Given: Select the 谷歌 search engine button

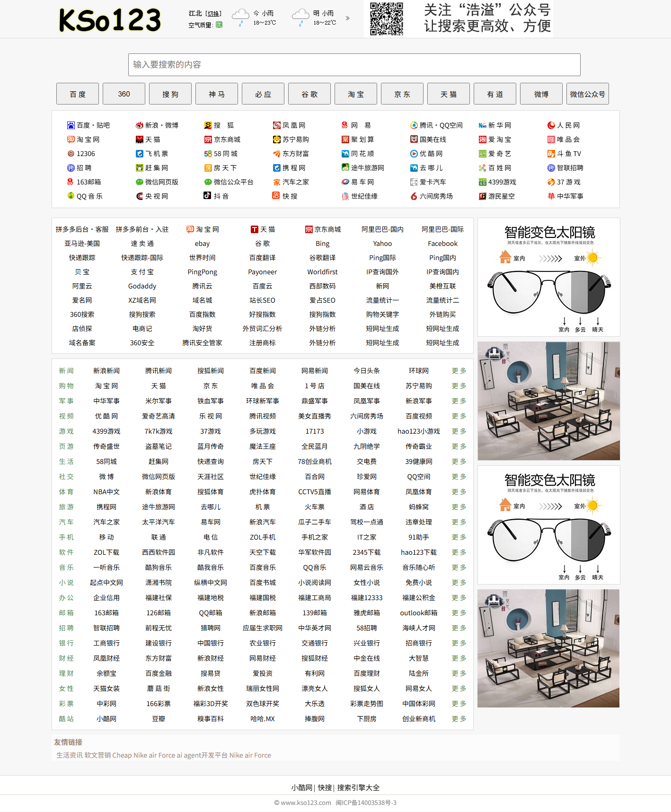Looking at the screenshot, I should (309, 94).
